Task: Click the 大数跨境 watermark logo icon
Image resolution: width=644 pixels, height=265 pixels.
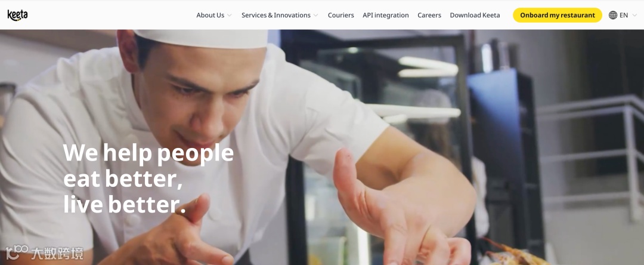Action: pos(17,252)
